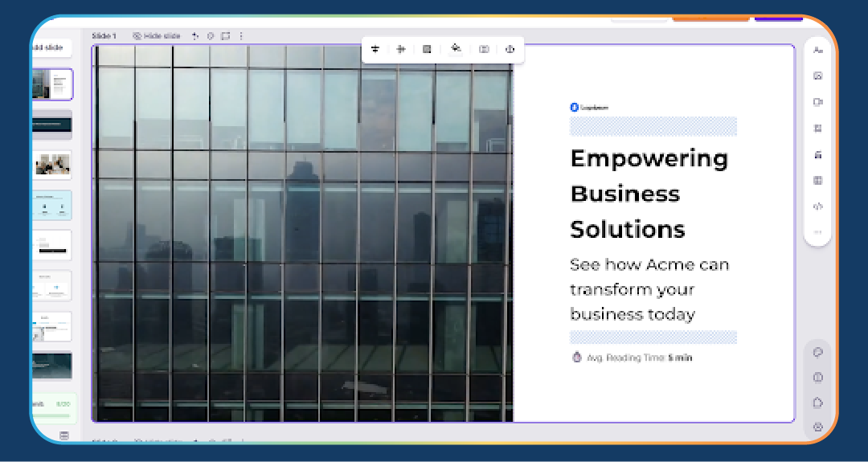Click the fourth icon in right sidebar
The height and width of the screenshot is (462, 868).
click(817, 129)
